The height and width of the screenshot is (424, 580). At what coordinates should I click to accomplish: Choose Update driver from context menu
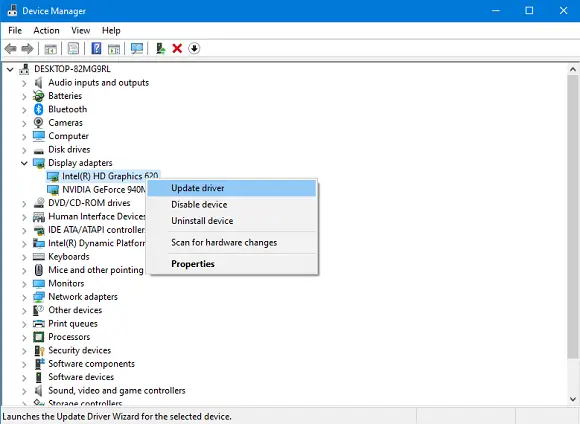click(x=232, y=188)
